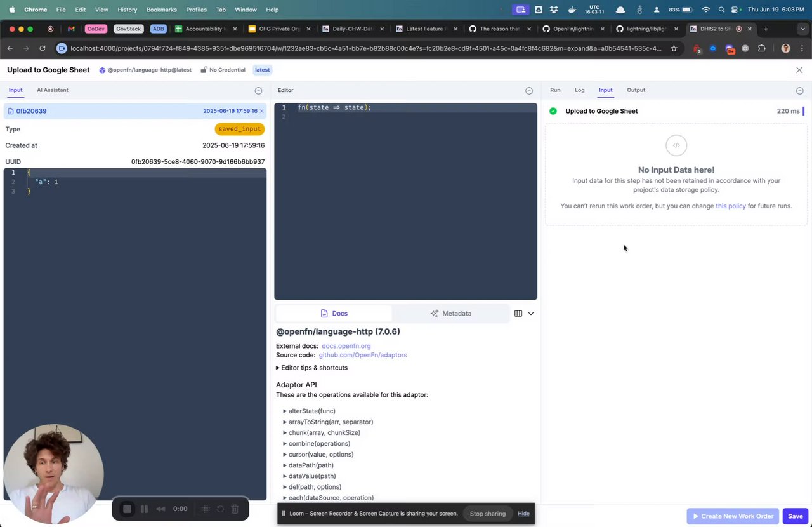Switch docs layout with the columns icon
The height and width of the screenshot is (527, 812).
(518, 314)
